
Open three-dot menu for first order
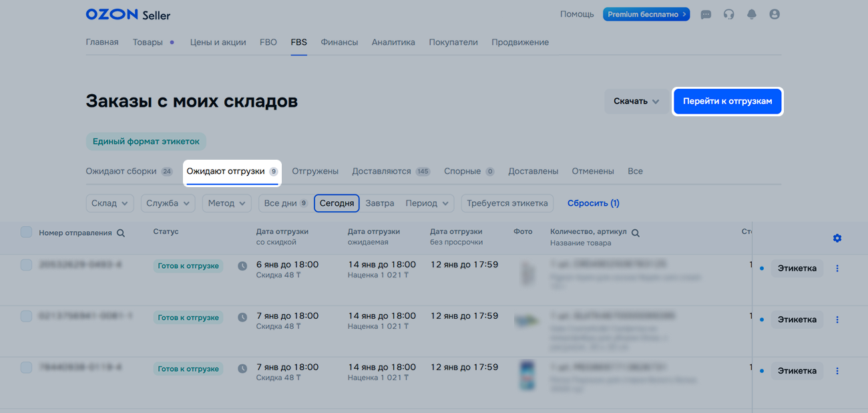[837, 269]
